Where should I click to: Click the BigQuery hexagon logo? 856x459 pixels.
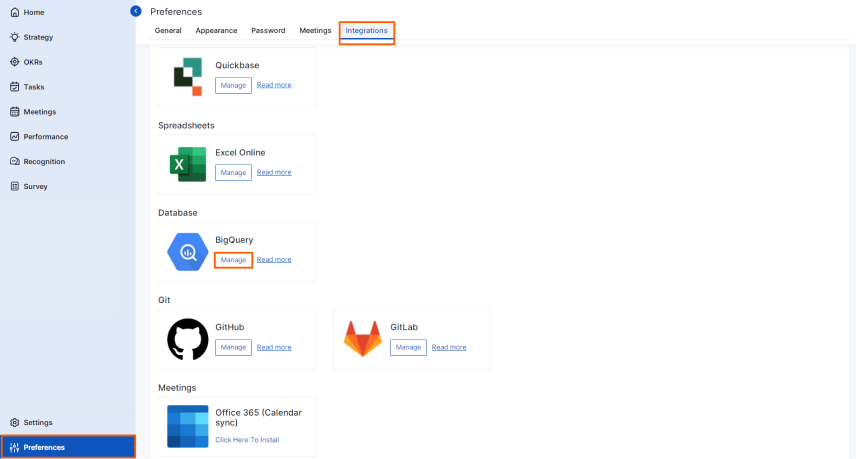coord(188,252)
